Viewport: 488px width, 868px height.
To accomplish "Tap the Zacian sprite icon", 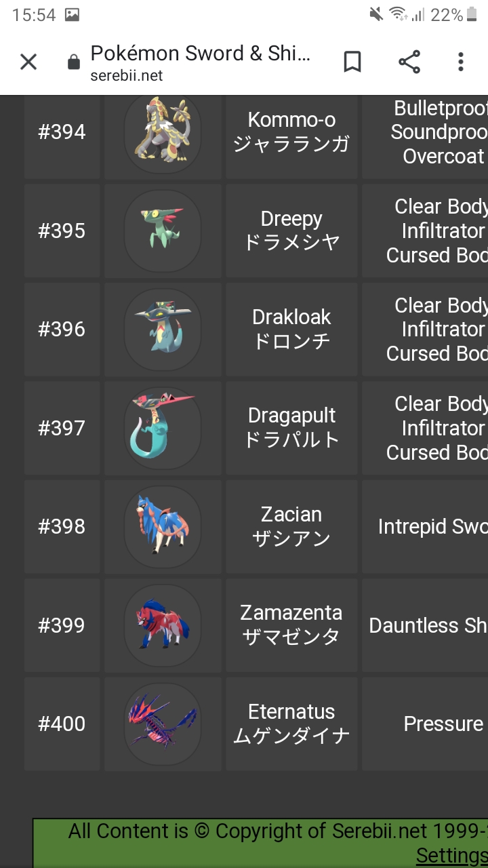I will pos(163,526).
